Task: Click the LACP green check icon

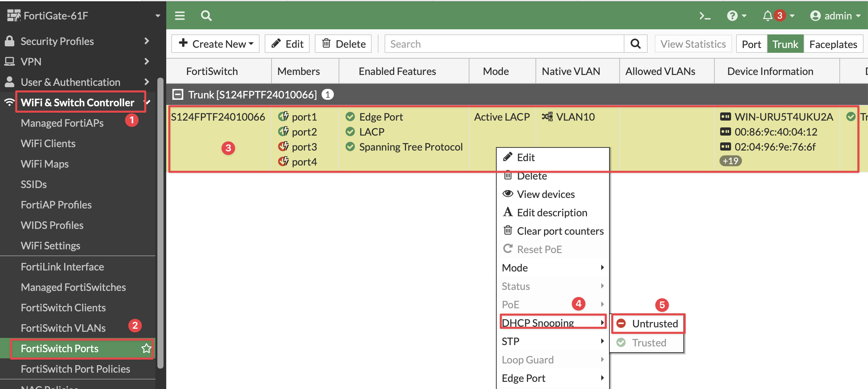Action: (x=350, y=131)
